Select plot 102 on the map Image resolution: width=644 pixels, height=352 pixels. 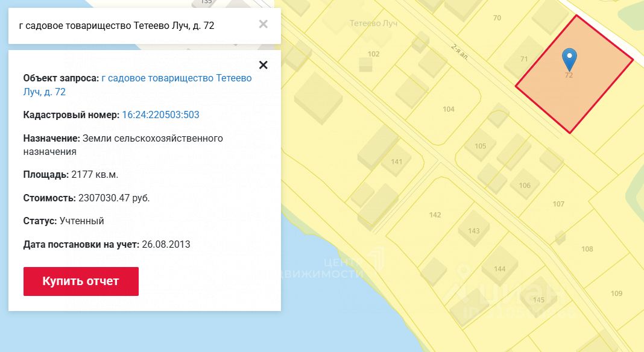coord(373,54)
